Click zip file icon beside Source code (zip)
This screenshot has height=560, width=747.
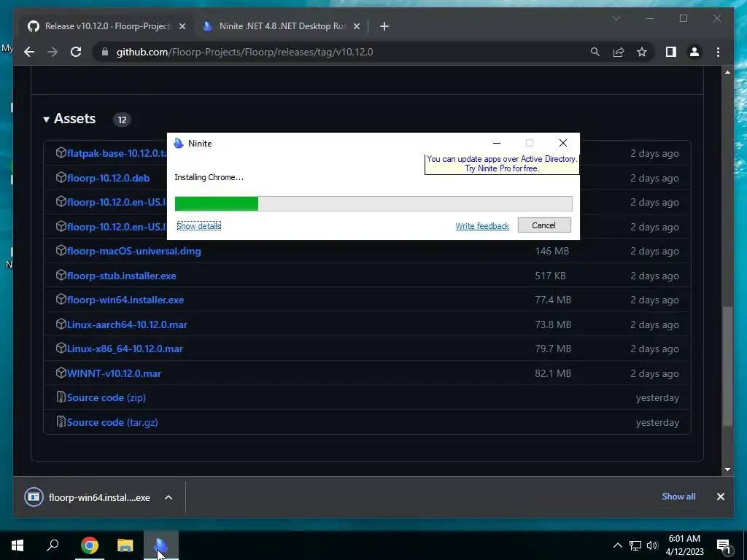pyautogui.click(x=61, y=397)
